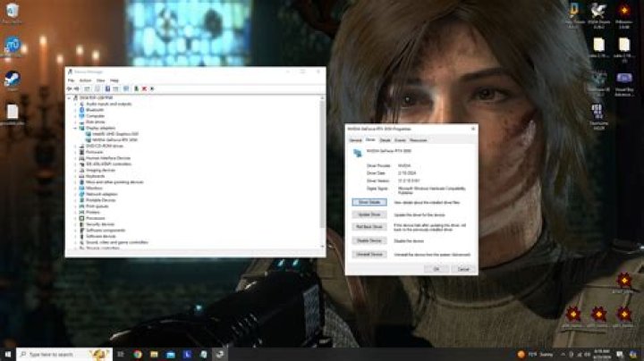Image resolution: width=644 pixels, height=361 pixels.
Task: Click the Disable Device button
Action: pos(369,240)
